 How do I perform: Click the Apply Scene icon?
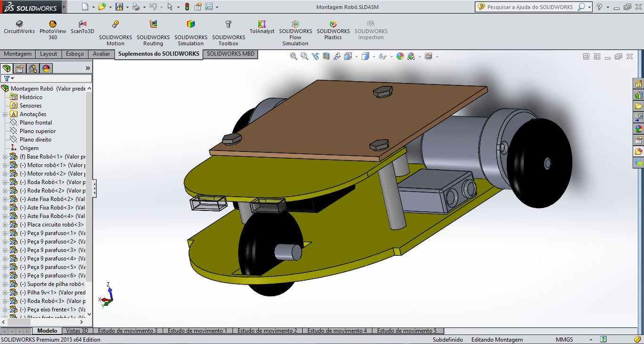coord(411,56)
